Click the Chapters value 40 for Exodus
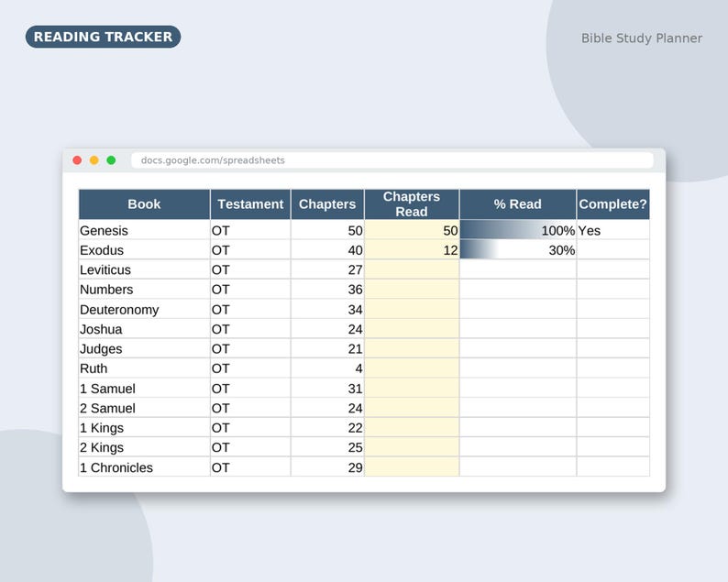Image resolution: width=728 pixels, height=582 pixels. [x=327, y=249]
